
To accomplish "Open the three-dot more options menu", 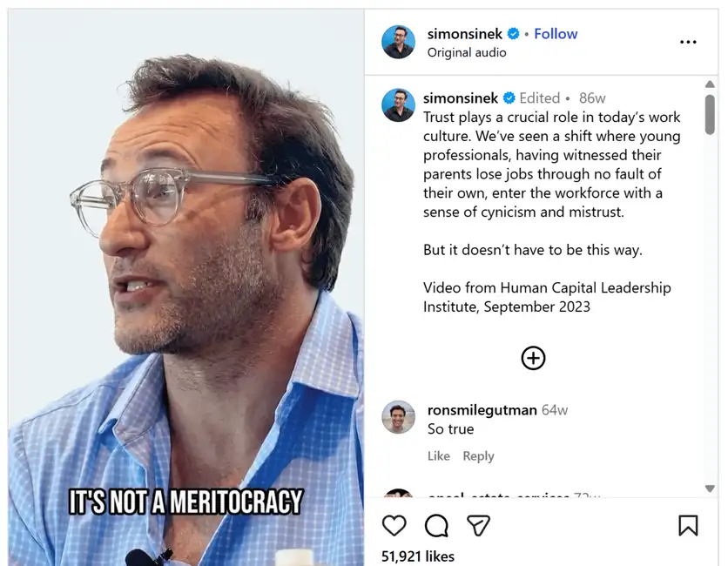I will (x=688, y=42).
